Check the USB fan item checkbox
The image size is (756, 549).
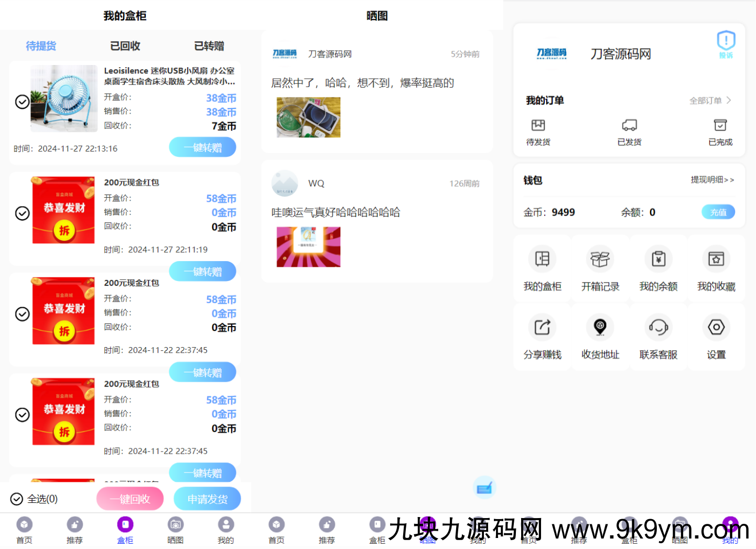22,102
